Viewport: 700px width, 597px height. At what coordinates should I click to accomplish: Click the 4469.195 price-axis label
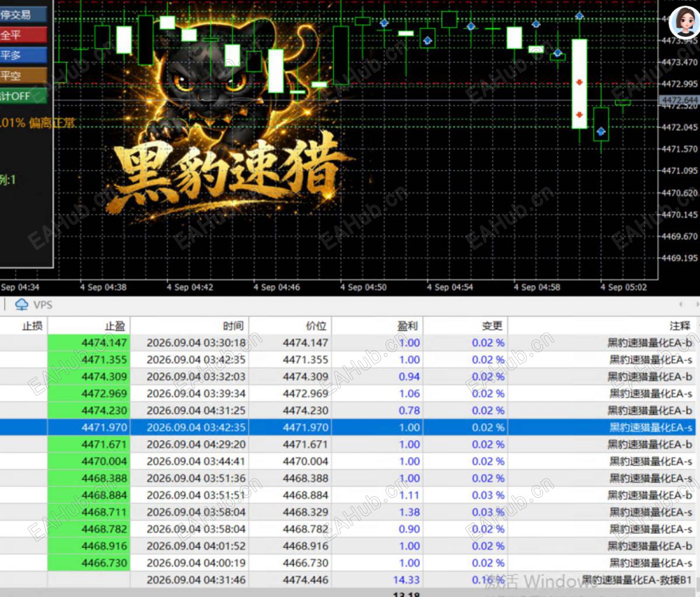tap(680, 258)
